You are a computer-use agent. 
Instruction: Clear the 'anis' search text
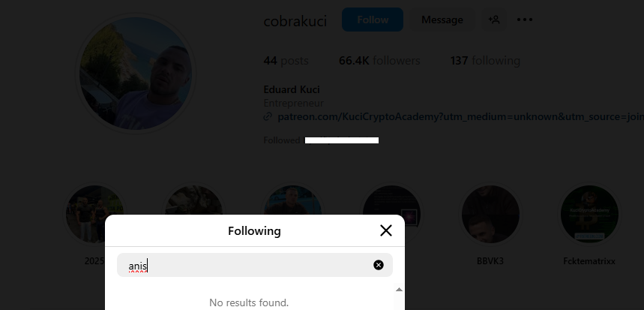click(x=379, y=265)
